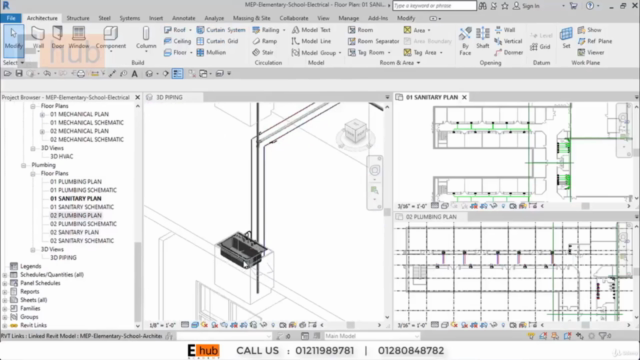Screen dimensions: 640x360
Task: Click the Ceiling tool
Action: [178, 41]
